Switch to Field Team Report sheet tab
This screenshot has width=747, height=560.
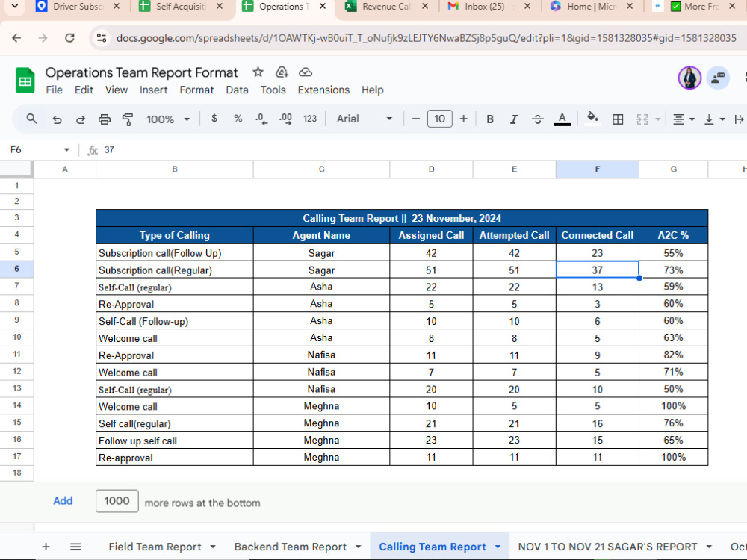point(155,547)
